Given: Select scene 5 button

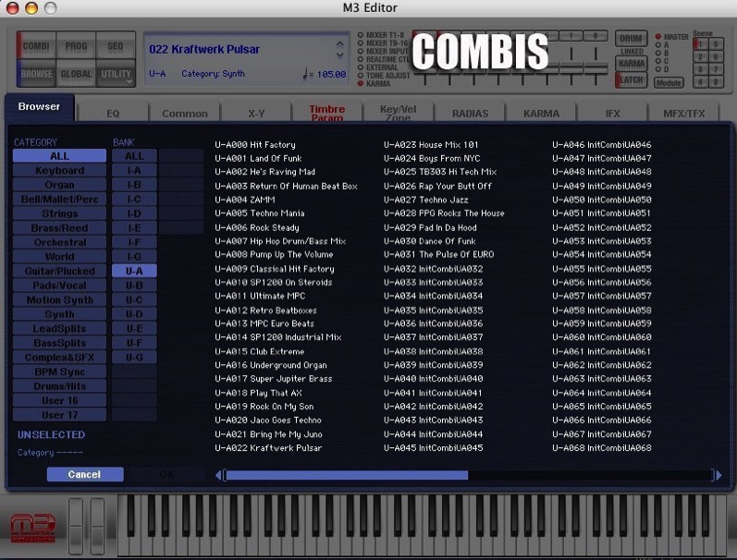Looking at the screenshot, I should [x=716, y=44].
